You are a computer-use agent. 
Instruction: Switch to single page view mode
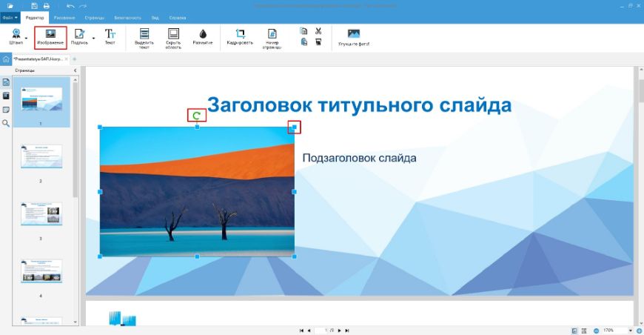click(574, 331)
